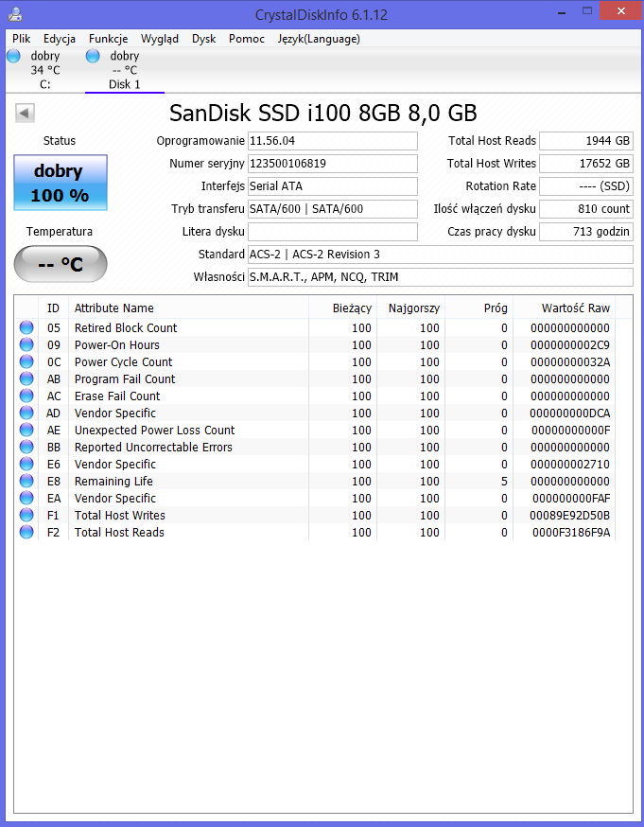Screen dimensions: 644x827
Task: Click status orb of EA Vendor Specific row
Action: (x=26, y=498)
